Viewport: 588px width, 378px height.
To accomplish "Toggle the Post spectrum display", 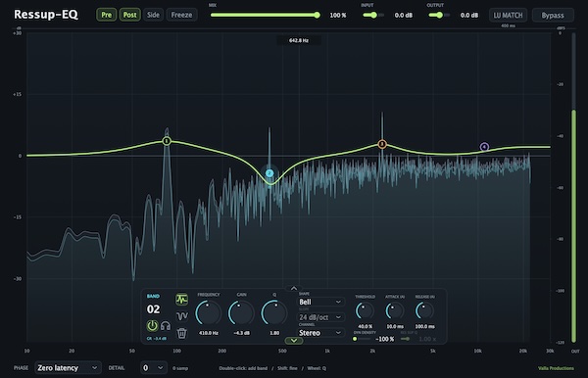I will point(129,15).
